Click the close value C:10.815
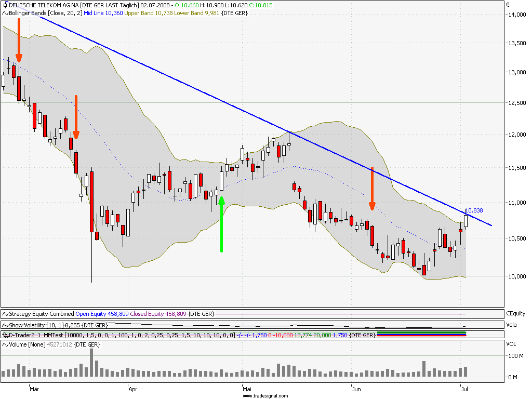 (261, 5)
